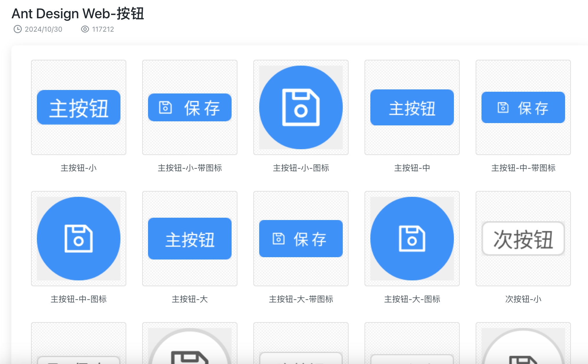This screenshot has width=588, height=364.
Task: Click the 主按钮-中-带图标 caption label
Action: (523, 168)
